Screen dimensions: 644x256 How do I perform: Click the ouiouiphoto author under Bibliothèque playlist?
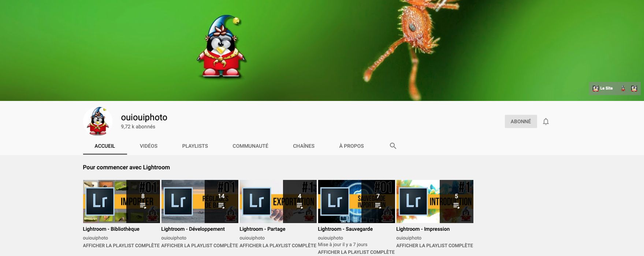point(96,238)
